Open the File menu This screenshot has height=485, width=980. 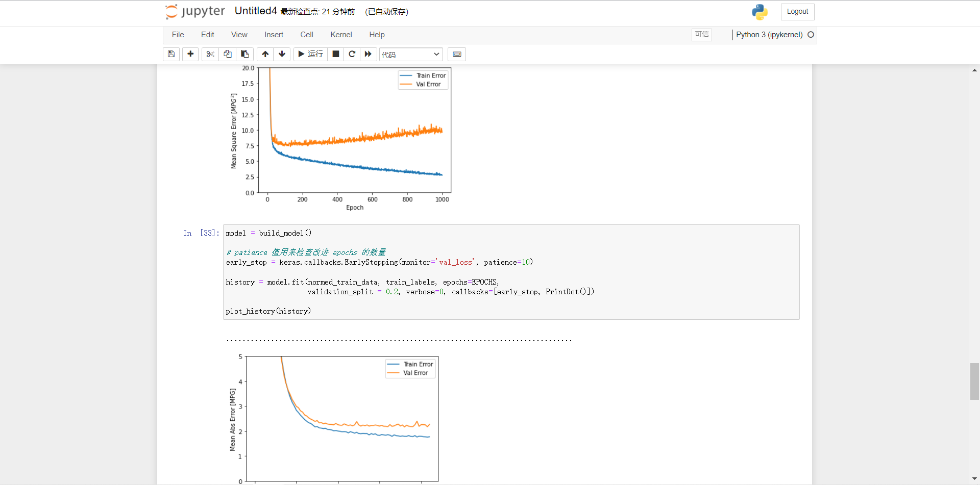point(178,35)
